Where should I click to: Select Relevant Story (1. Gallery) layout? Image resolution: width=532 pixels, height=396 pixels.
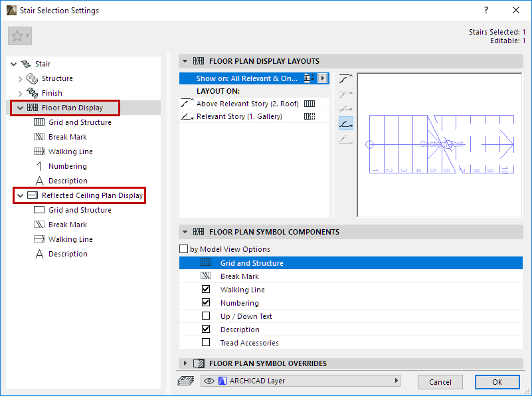pos(254,116)
